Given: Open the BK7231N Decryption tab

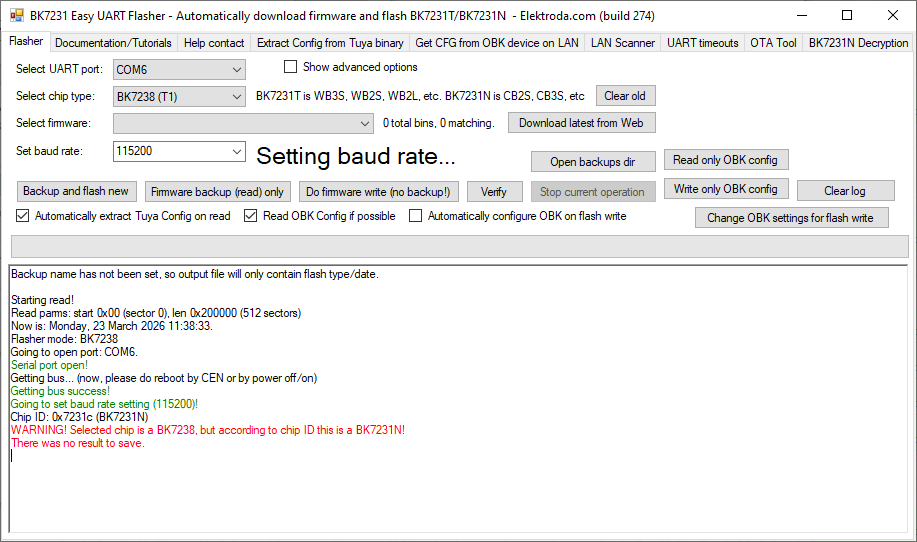Looking at the screenshot, I should (858, 43).
